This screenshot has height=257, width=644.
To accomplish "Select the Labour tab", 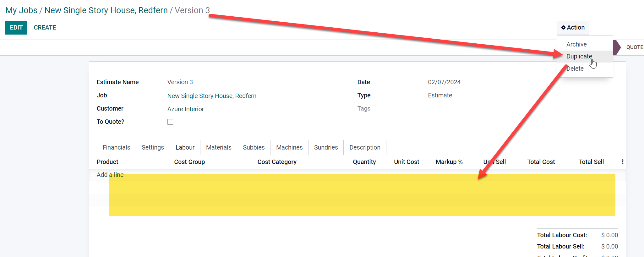I will point(185,147).
